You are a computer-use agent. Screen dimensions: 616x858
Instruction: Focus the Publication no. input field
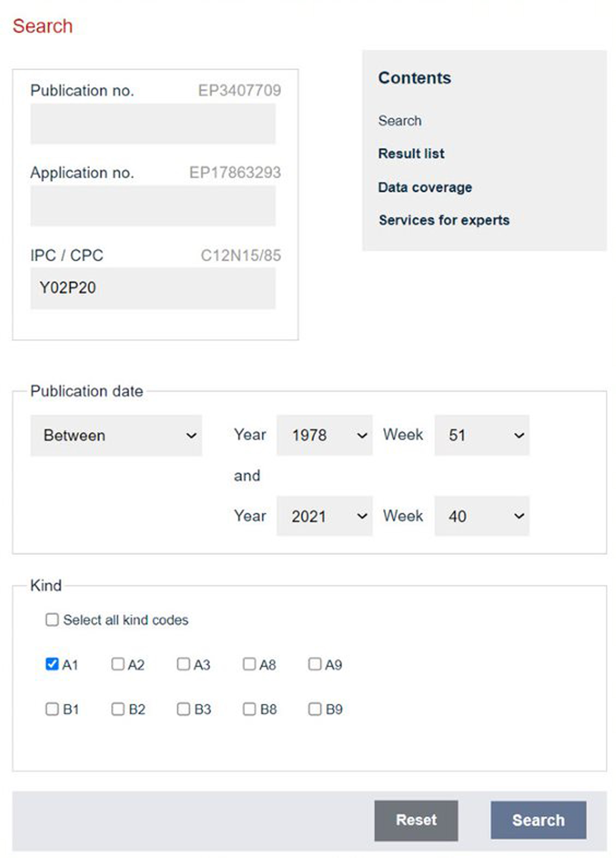[153, 124]
